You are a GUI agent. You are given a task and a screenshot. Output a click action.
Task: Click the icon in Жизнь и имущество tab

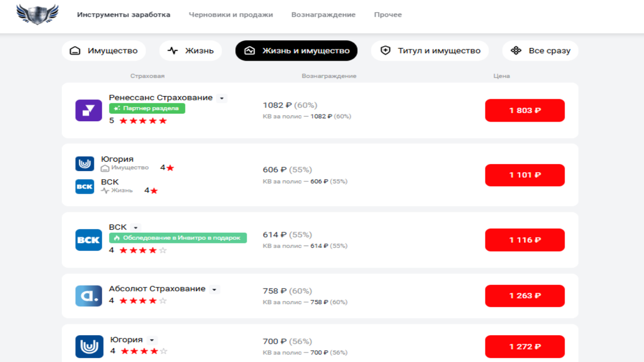pyautogui.click(x=250, y=51)
